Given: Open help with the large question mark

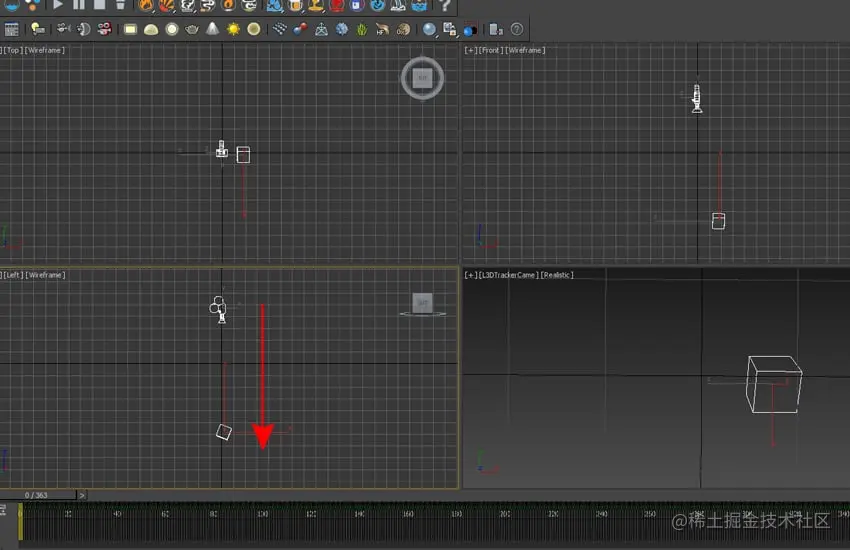Looking at the screenshot, I should tap(444, 5).
